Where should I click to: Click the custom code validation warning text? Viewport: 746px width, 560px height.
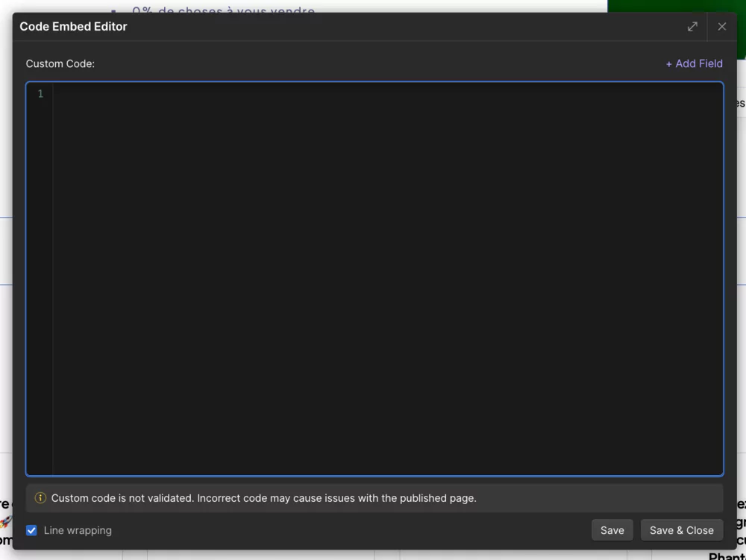click(x=263, y=497)
